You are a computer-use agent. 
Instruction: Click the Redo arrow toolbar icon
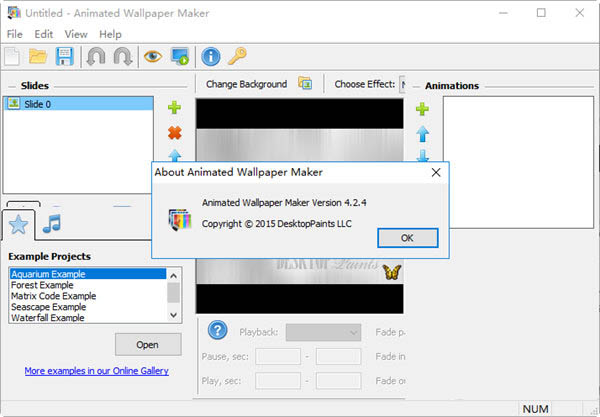(x=123, y=57)
